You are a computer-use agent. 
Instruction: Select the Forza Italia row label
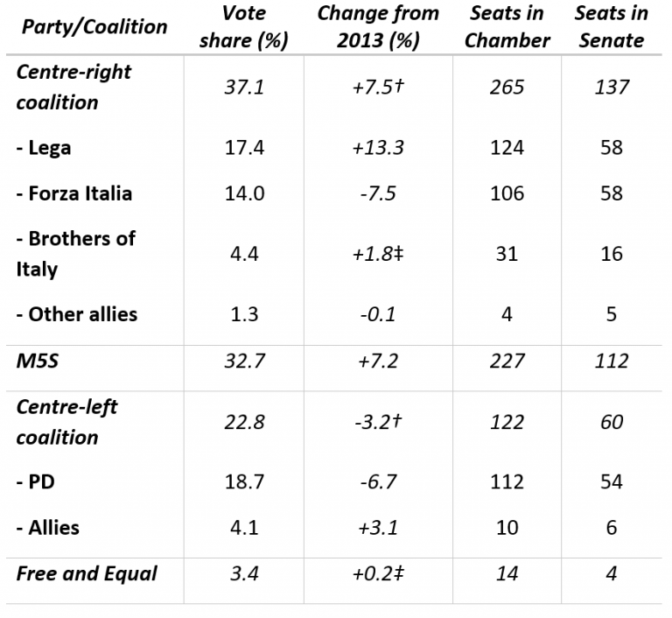coord(74,193)
